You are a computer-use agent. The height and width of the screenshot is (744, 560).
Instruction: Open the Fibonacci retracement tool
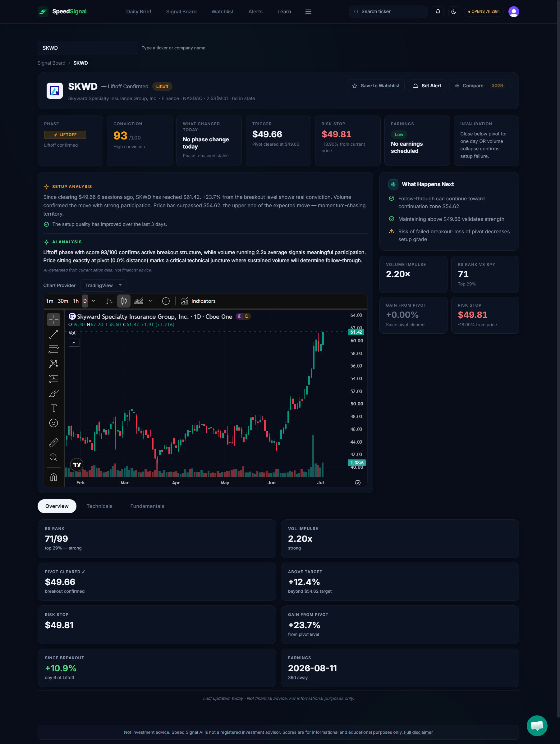point(53,349)
